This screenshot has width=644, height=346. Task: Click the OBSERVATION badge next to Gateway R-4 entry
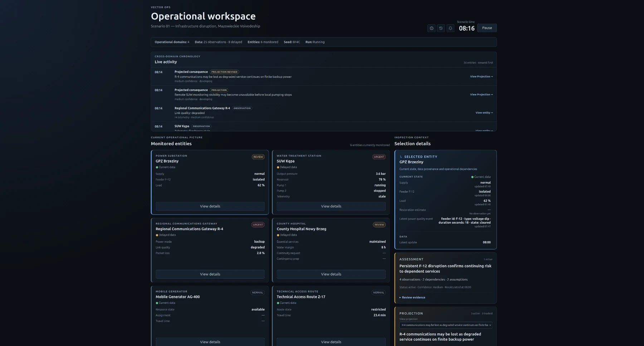pos(242,108)
